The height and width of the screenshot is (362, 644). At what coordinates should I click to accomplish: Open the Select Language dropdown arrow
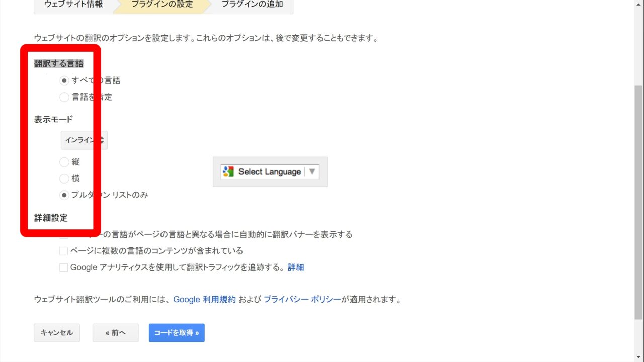312,172
